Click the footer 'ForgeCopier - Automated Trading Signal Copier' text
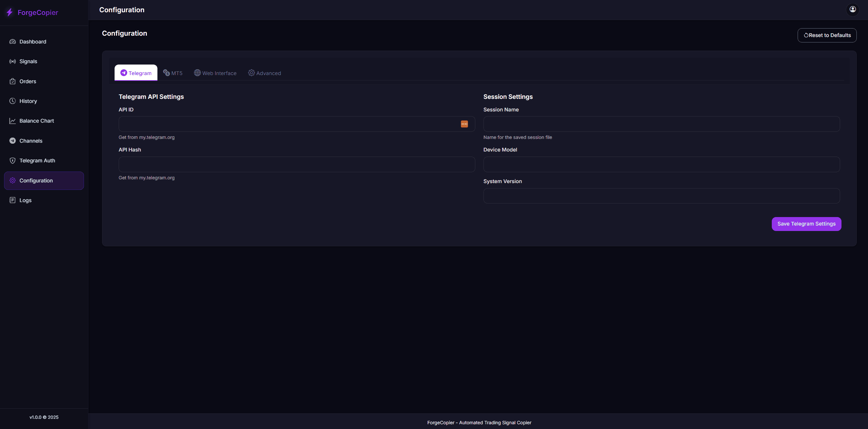Viewport: 868px width, 429px height. click(x=479, y=423)
